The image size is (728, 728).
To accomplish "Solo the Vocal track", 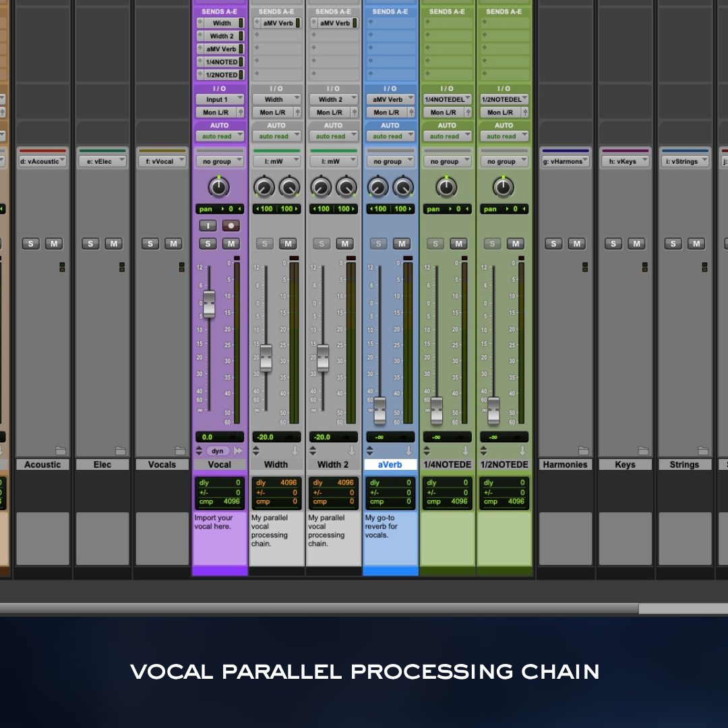I will [x=208, y=244].
